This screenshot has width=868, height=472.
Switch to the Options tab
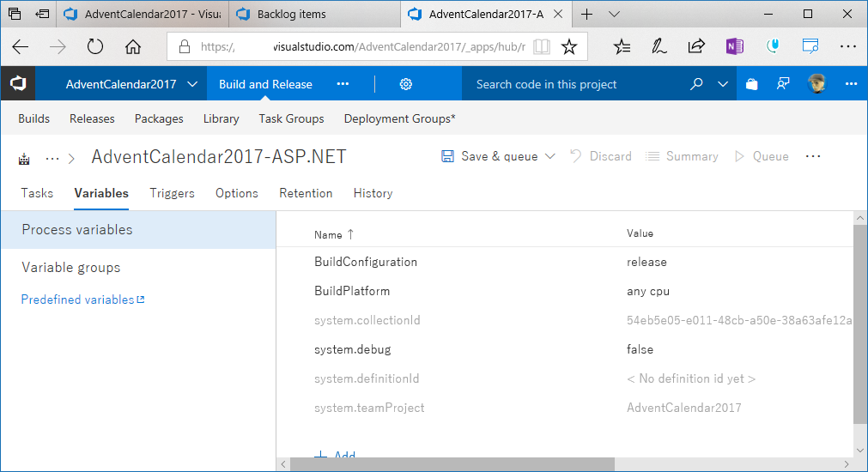pyautogui.click(x=237, y=193)
